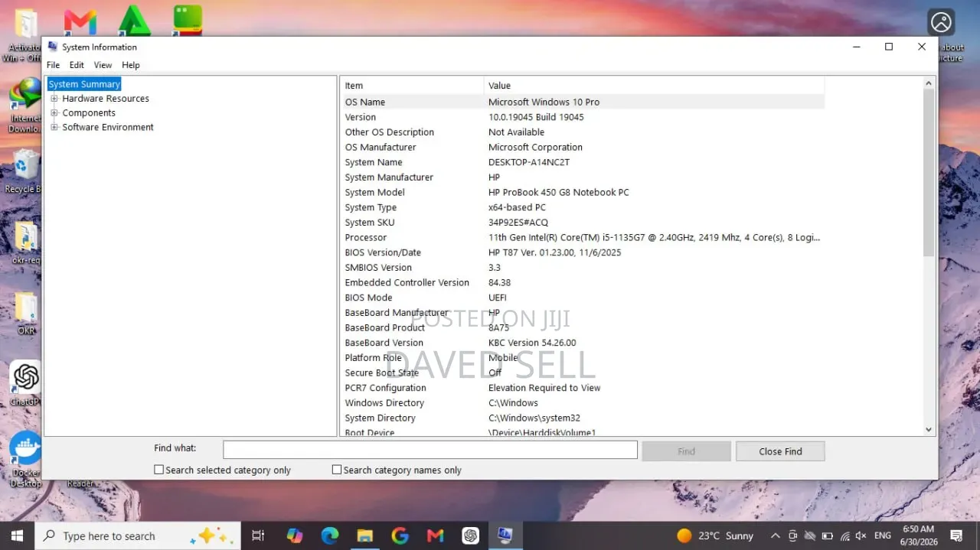Select the OS Name row
Screen dimensions: 980x550
tap(583, 102)
